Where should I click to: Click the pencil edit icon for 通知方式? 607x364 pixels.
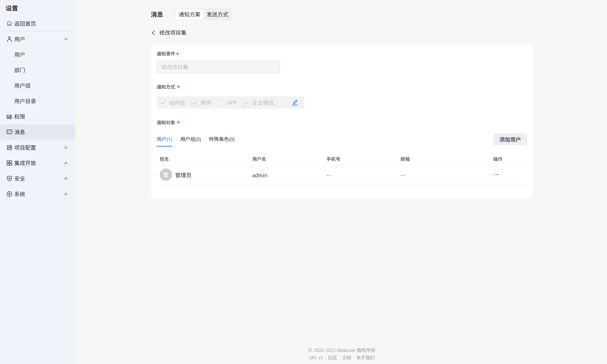295,103
